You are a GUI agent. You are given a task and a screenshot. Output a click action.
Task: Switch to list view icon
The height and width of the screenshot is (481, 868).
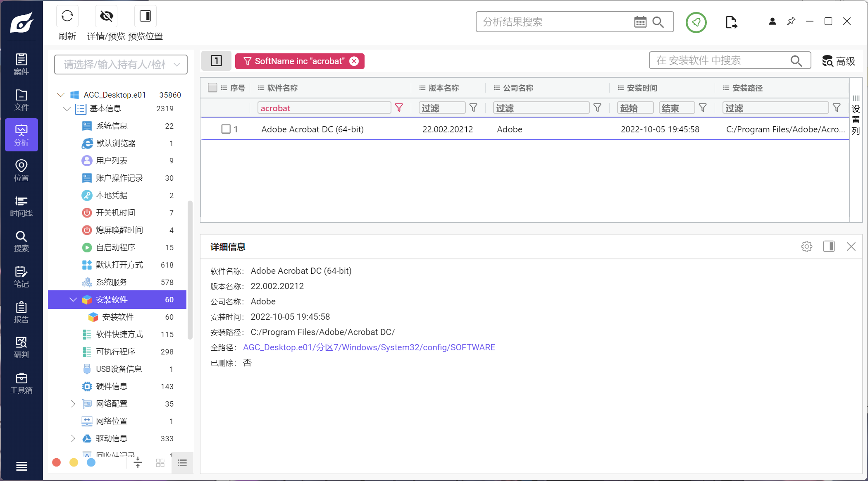click(x=182, y=463)
